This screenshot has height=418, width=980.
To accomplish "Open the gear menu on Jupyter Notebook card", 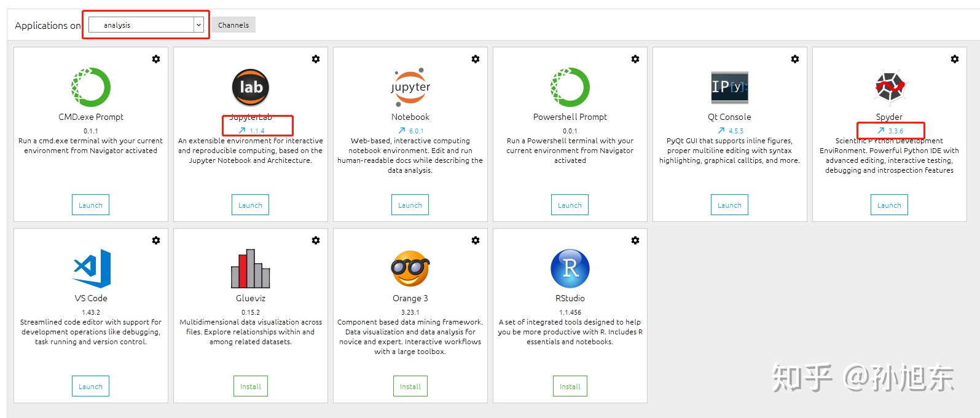I will [x=476, y=59].
